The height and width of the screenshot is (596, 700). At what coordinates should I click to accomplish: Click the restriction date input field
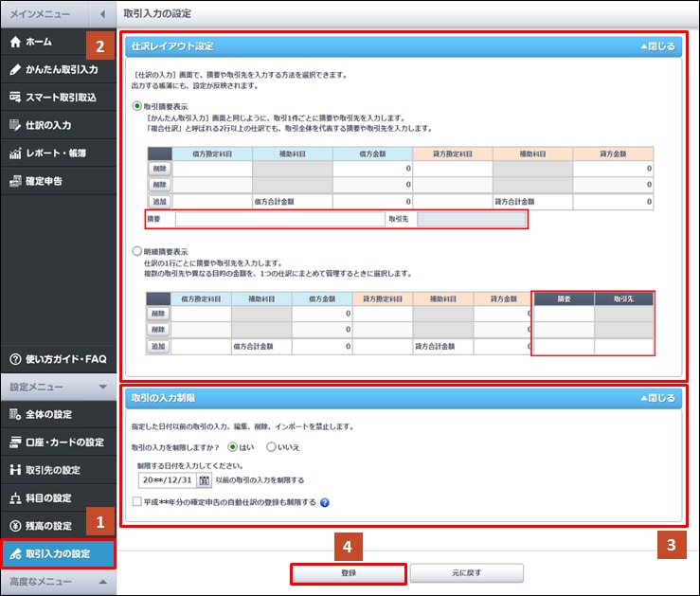pos(167,480)
